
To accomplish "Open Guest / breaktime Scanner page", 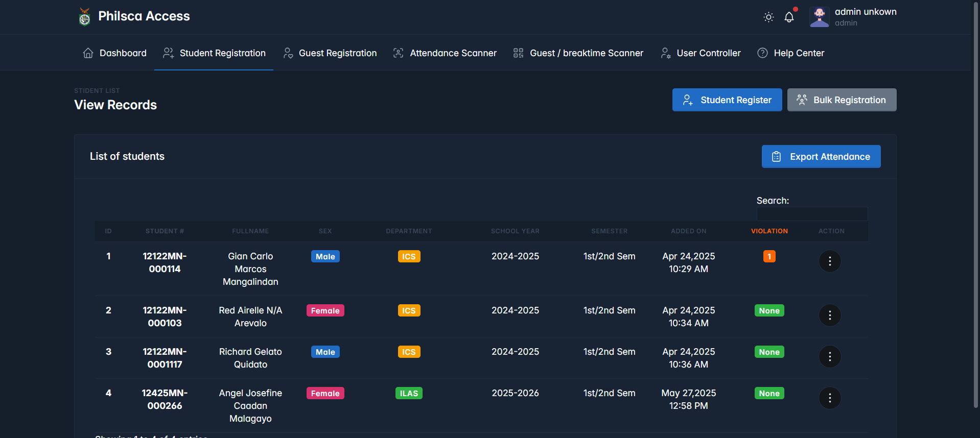I will tap(578, 53).
